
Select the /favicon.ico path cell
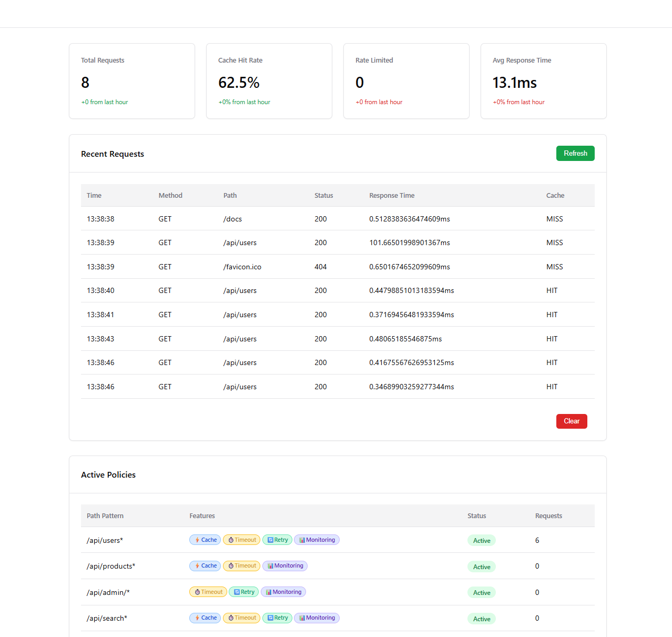tap(242, 267)
